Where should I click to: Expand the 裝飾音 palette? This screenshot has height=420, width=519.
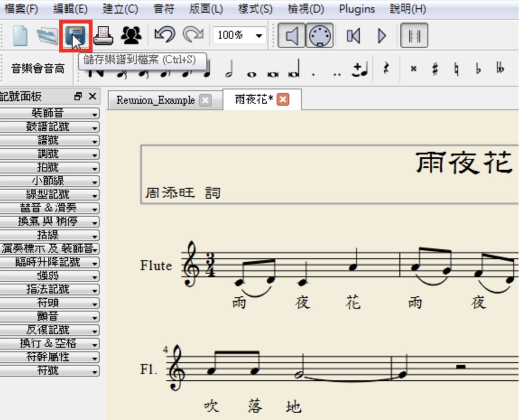[49, 113]
